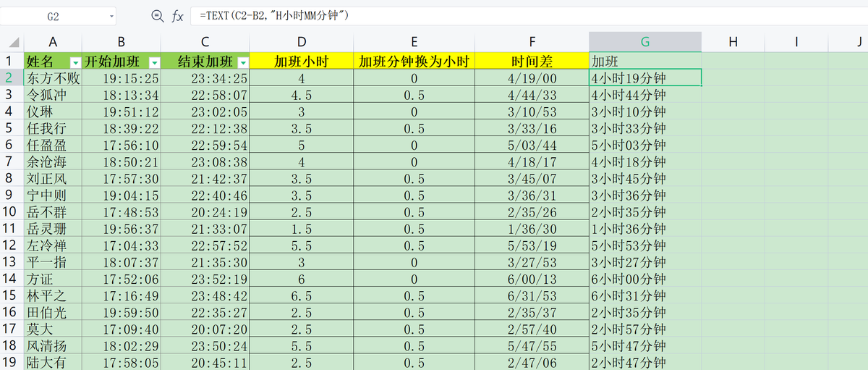Open filter dropdown on 姓名 header

pyautogui.click(x=75, y=62)
